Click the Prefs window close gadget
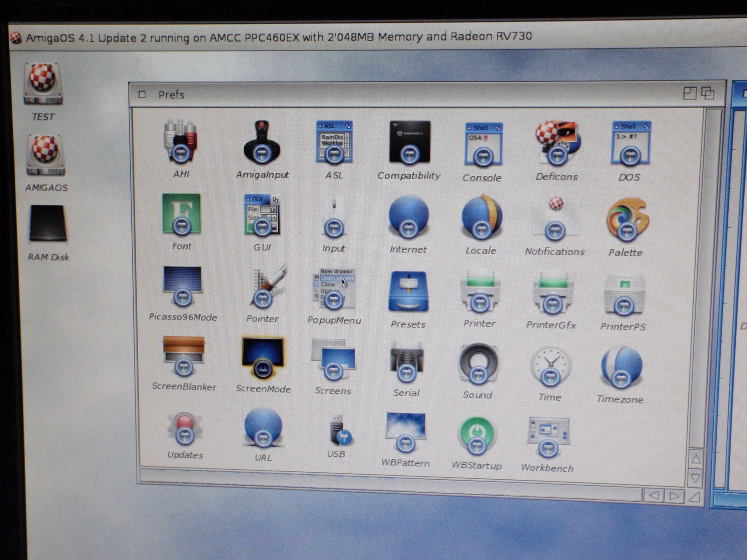The height and width of the screenshot is (560, 747). [142, 95]
